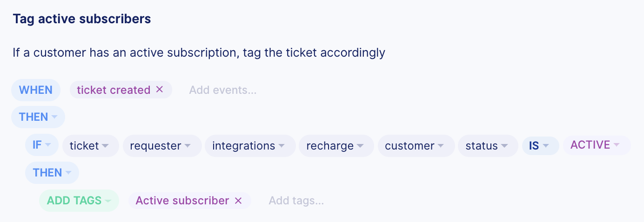Expand the 'status' field selector

488,146
